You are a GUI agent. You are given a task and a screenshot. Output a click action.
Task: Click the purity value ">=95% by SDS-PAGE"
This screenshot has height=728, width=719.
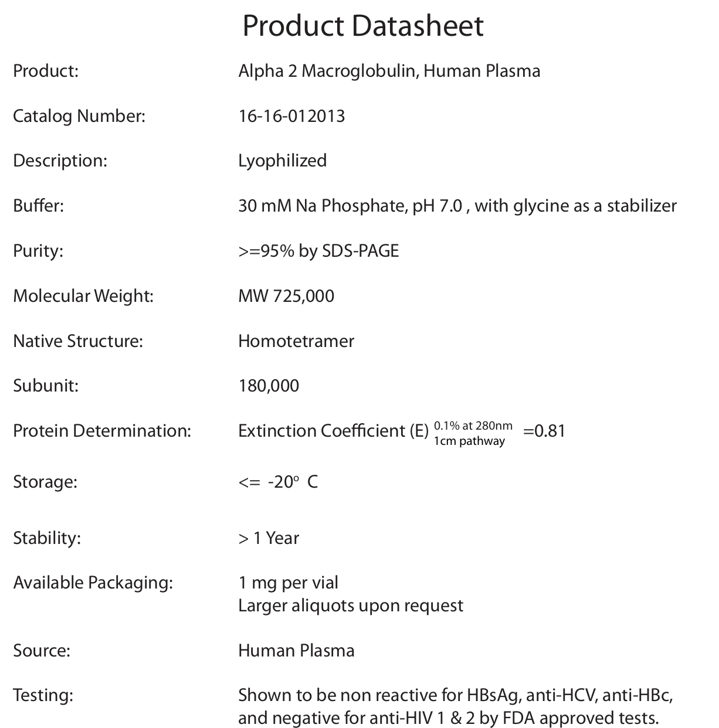[x=318, y=251]
